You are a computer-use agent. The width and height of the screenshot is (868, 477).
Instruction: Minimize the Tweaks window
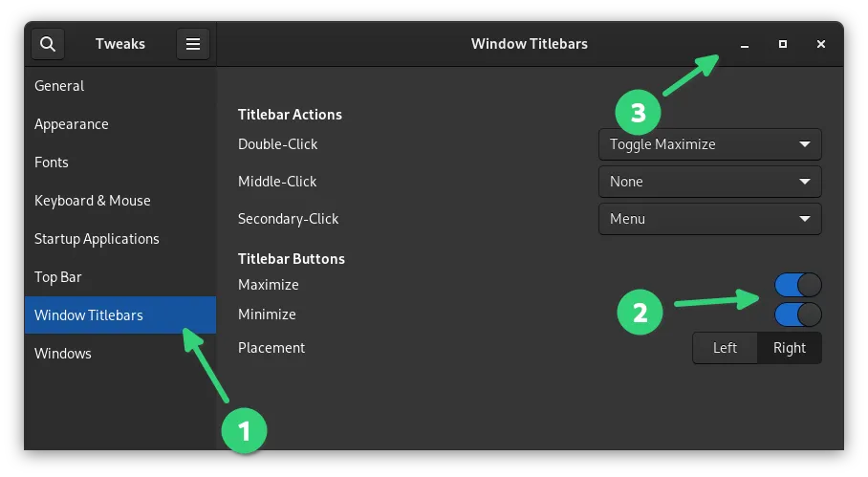[x=745, y=44]
